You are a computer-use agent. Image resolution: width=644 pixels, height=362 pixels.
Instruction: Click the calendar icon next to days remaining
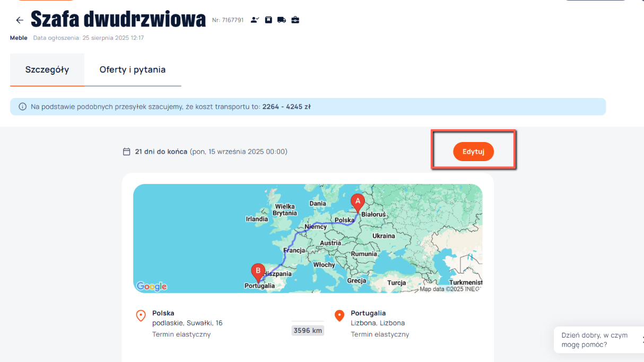[x=126, y=152]
